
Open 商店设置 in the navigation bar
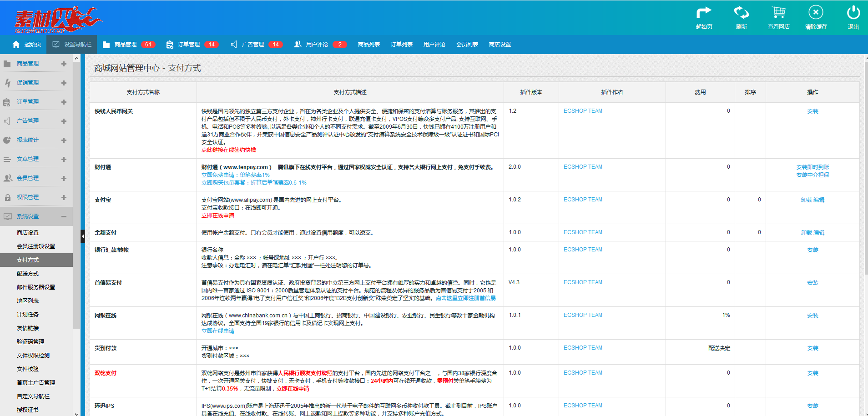(500, 45)
